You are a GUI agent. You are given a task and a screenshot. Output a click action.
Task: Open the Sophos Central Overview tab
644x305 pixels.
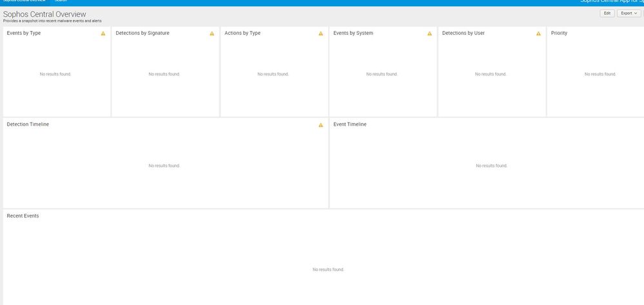point(24,2)
